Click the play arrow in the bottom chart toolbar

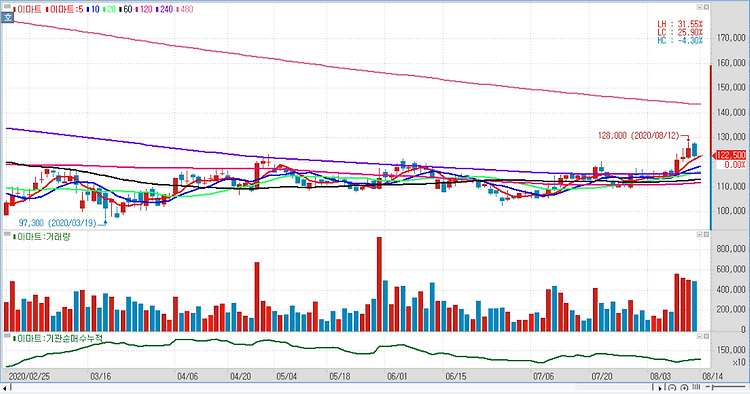pyautogui.click(x=660, y=388)
